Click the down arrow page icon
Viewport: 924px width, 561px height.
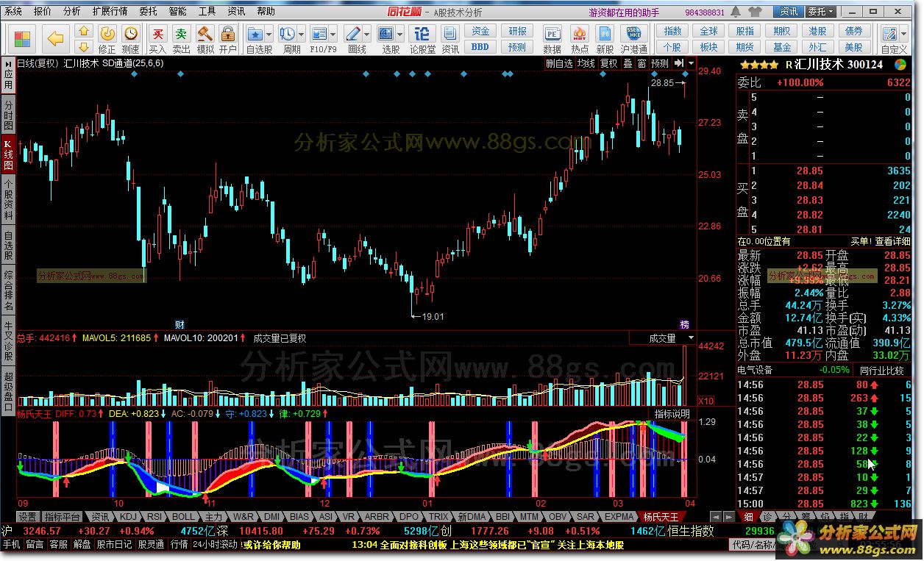(x=84, y=46)
